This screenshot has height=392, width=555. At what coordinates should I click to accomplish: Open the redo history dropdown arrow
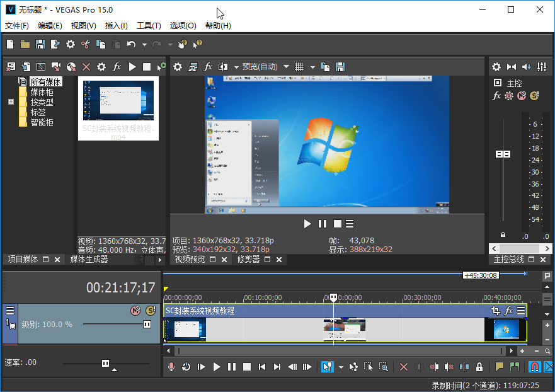[x=170, y=45]
